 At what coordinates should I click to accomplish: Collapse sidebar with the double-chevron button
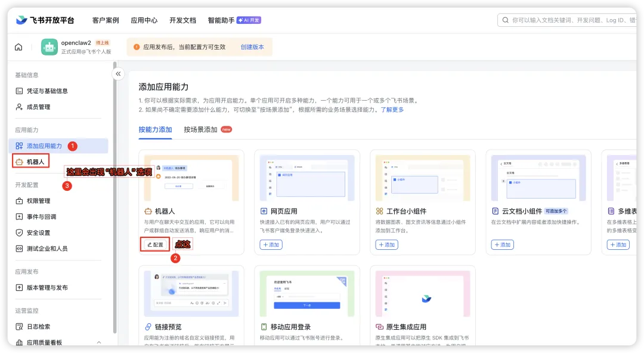pyautogui.click(x=118, y=74)
